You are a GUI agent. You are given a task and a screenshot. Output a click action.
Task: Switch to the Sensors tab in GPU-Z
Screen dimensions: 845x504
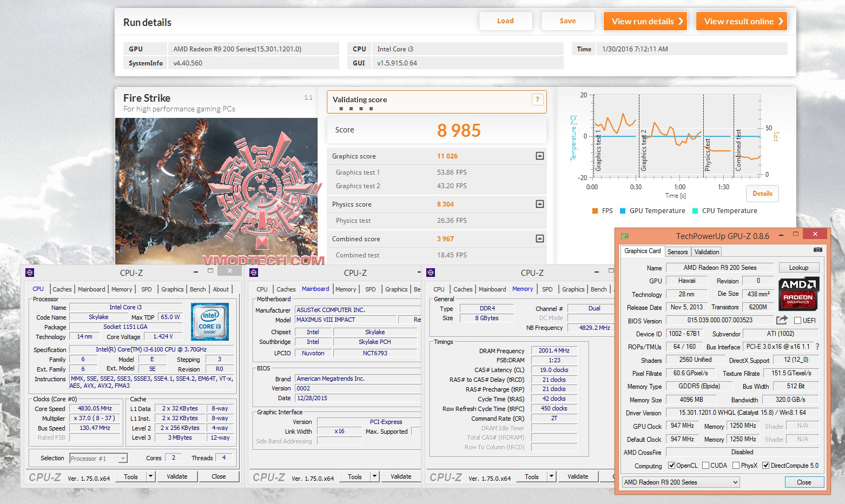pos(677,251)
